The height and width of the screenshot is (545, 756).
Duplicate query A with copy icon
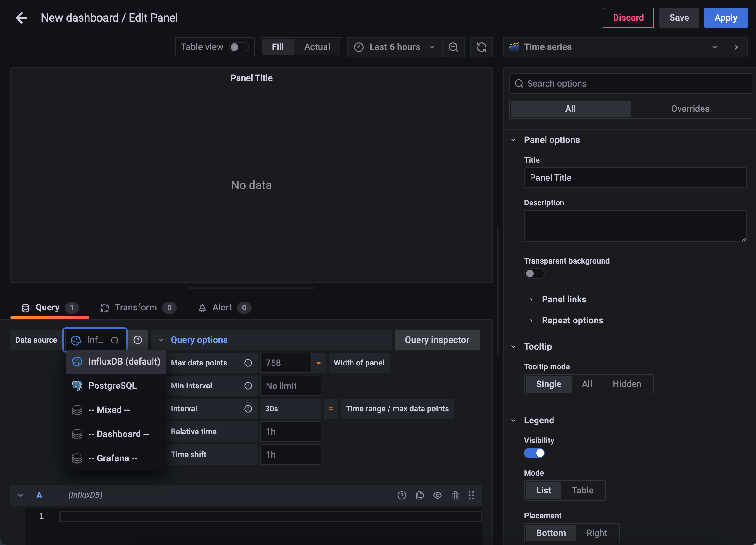[420, 495]
